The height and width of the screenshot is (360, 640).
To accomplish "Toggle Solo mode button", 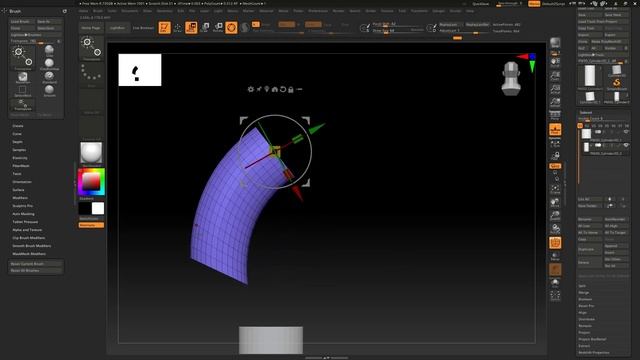I will coord(555,283).
